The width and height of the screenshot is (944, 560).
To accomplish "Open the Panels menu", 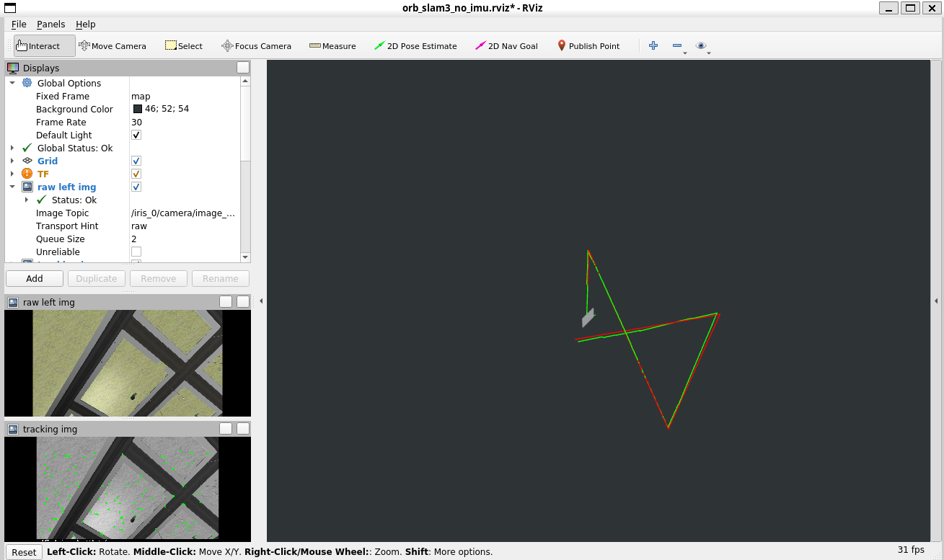I will tap(50, 25).
